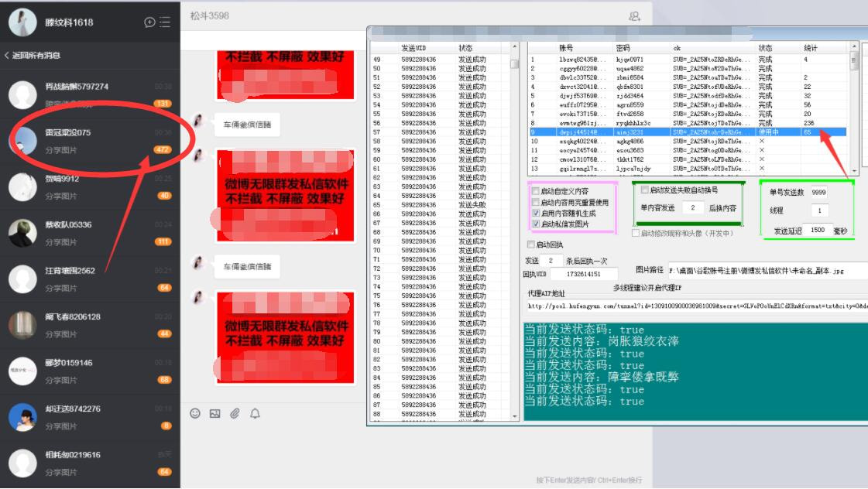Open conversation with name ending 8206128

[x=91, y=325]
